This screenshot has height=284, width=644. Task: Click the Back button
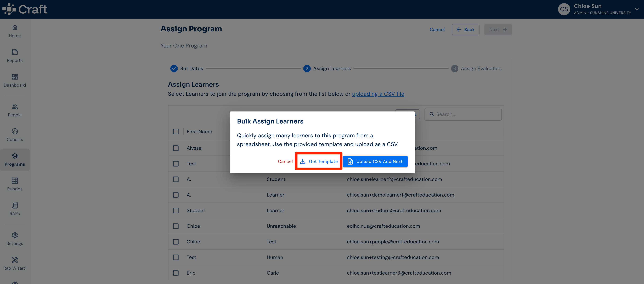[466, 29]
